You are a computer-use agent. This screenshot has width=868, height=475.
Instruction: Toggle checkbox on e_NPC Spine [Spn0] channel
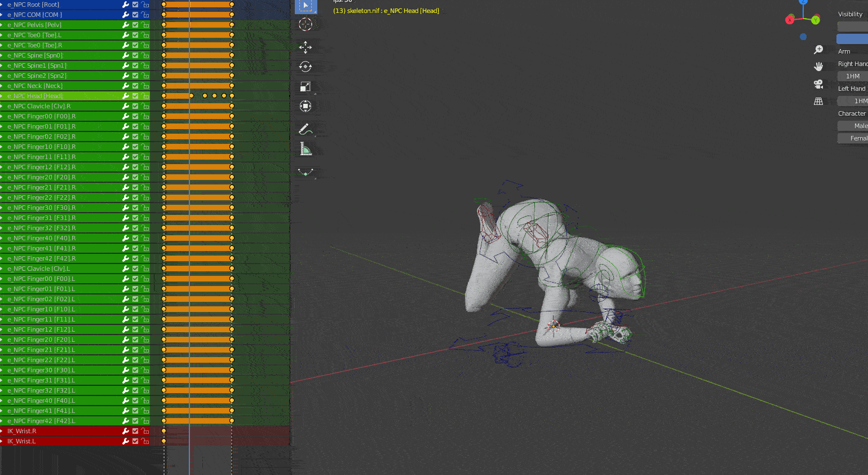[135, 55]
